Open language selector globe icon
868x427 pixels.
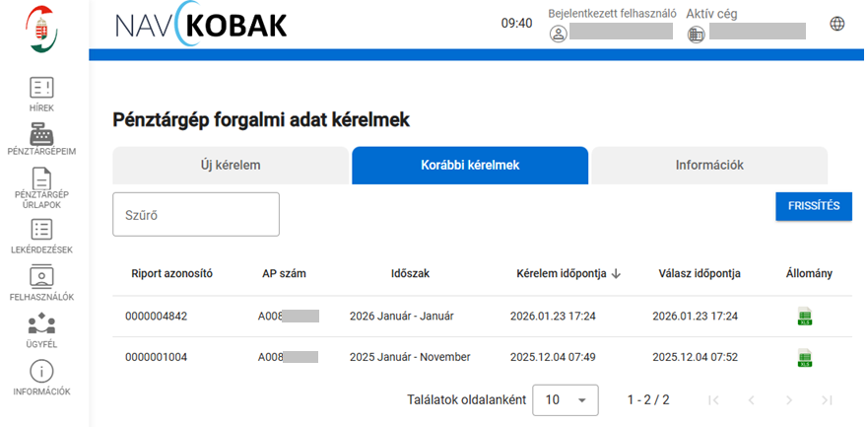coord(836,24)
